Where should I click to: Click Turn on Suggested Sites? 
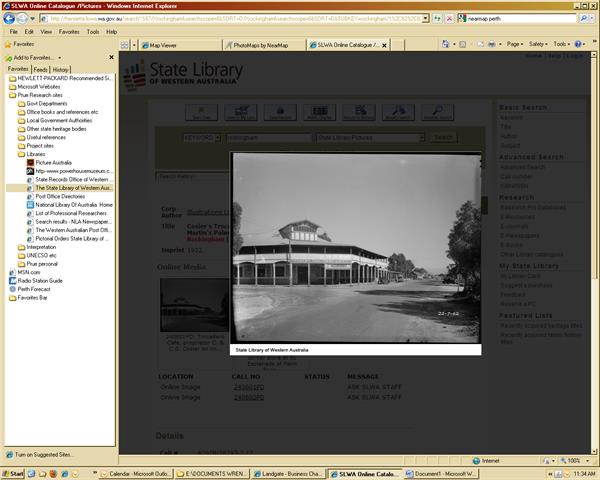click(x=39, y=455)
